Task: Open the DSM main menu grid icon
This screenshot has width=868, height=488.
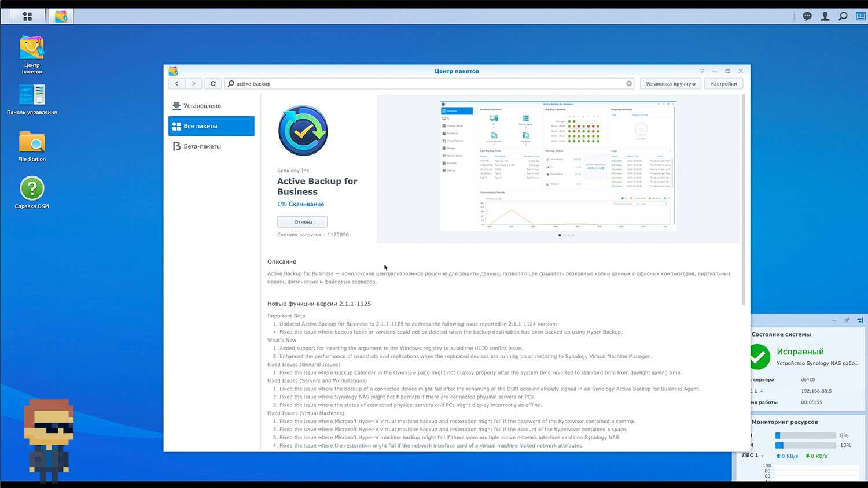Action: pos(27,16)
